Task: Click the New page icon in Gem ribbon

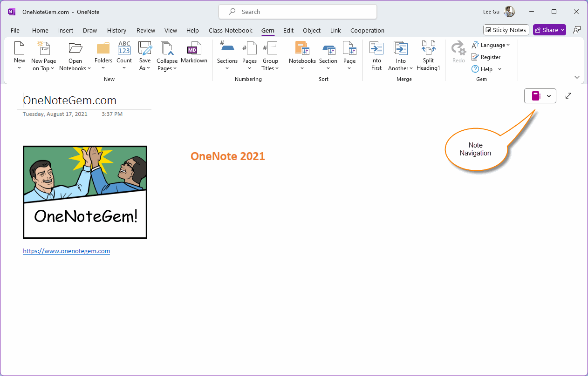Action: pyautogui.click(x=19, y=48)
